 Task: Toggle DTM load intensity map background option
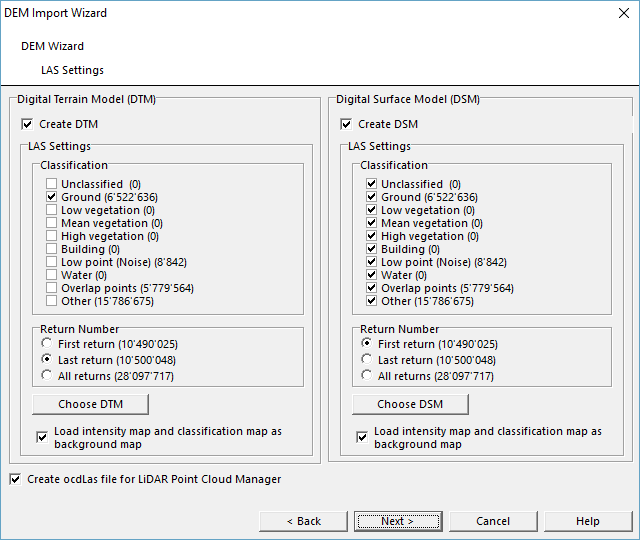42,438
